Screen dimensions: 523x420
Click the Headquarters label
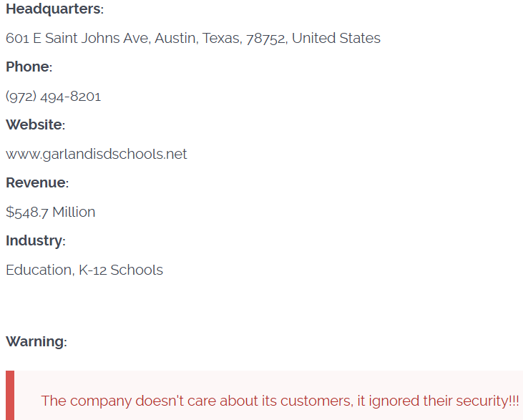(x=54, y=9)
